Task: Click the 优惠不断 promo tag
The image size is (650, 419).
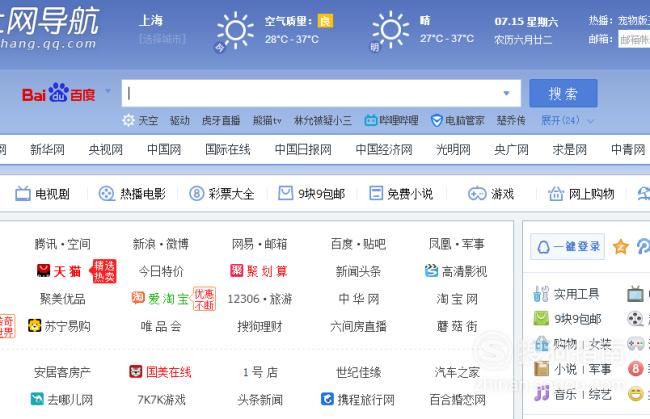Action: [204, 299]
